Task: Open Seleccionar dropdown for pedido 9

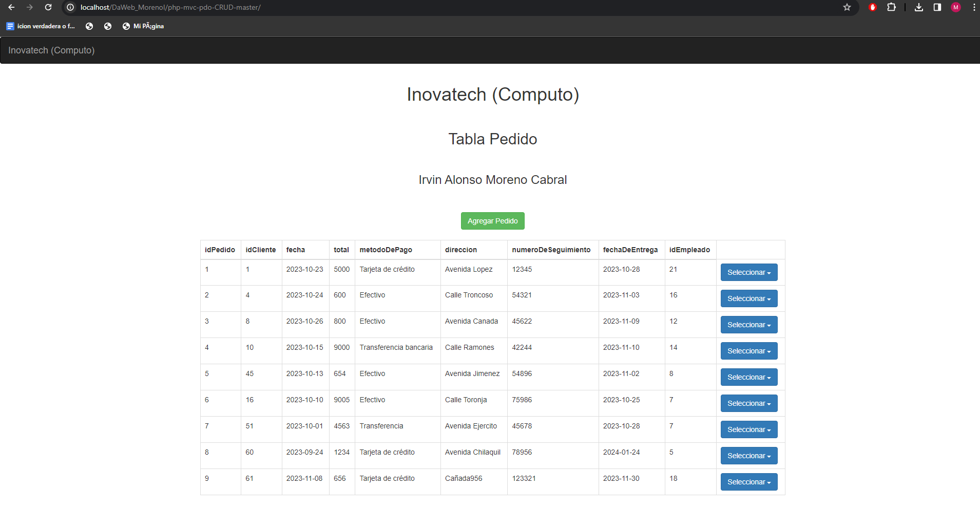Action: click(x=748, y=481)
